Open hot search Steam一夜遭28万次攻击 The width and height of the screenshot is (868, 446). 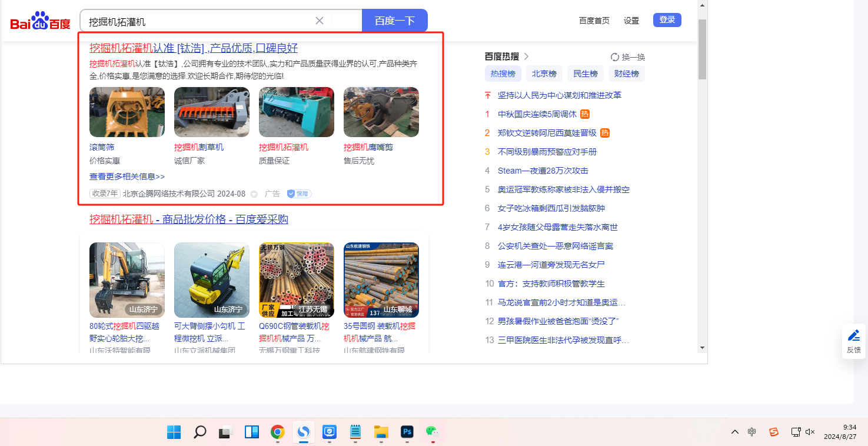tap(543, 171)
